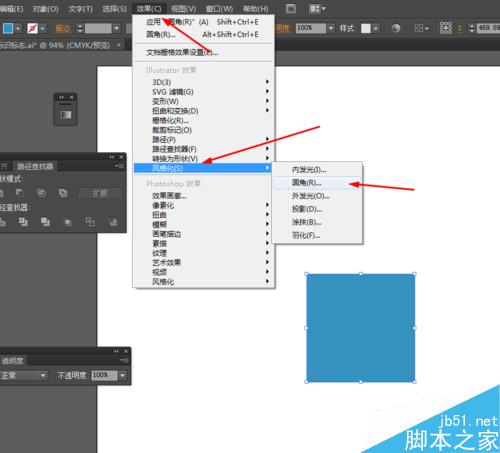Choose 涂抹(B)... in the submenu
Screen dimensions: 500x453
click(317, 222)
